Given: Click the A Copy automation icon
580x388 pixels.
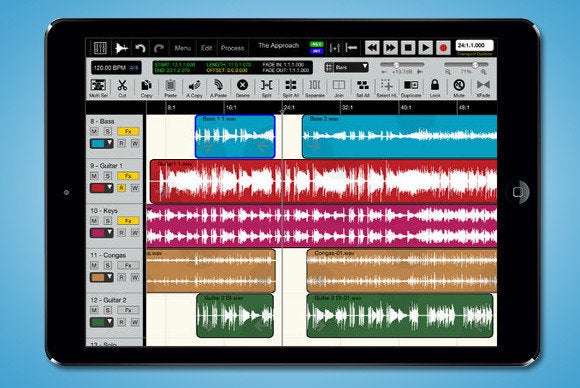Looking at the screenshot, I should point(194,88).
